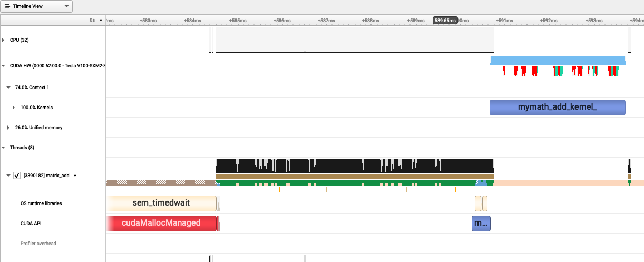Click the light blue CUDA HW activity bar
The width and height of the screenshot is (644, 262).
[x=557, y=60]
